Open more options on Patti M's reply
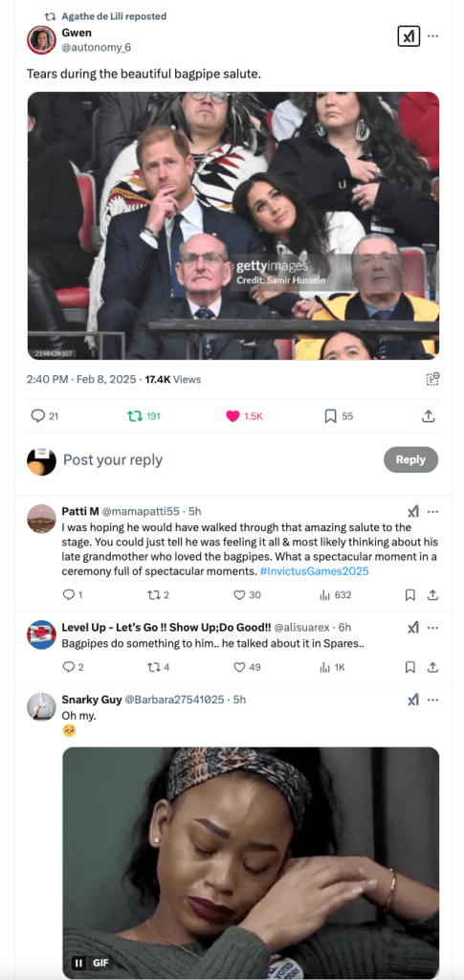This screenshot has width=464, height=980. click(x=432, y=512)
